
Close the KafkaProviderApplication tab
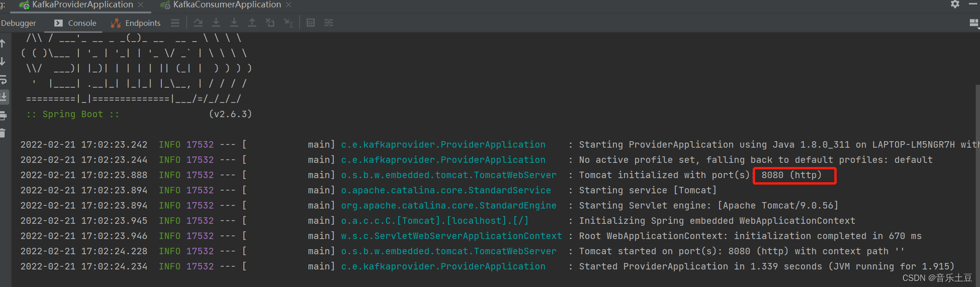tap(141, 5)
